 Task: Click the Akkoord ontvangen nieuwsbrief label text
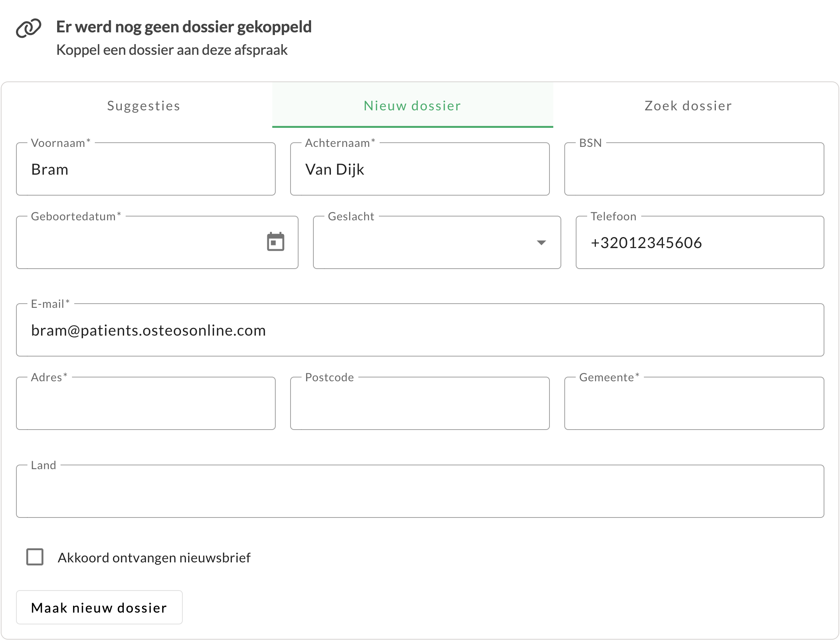154,558
